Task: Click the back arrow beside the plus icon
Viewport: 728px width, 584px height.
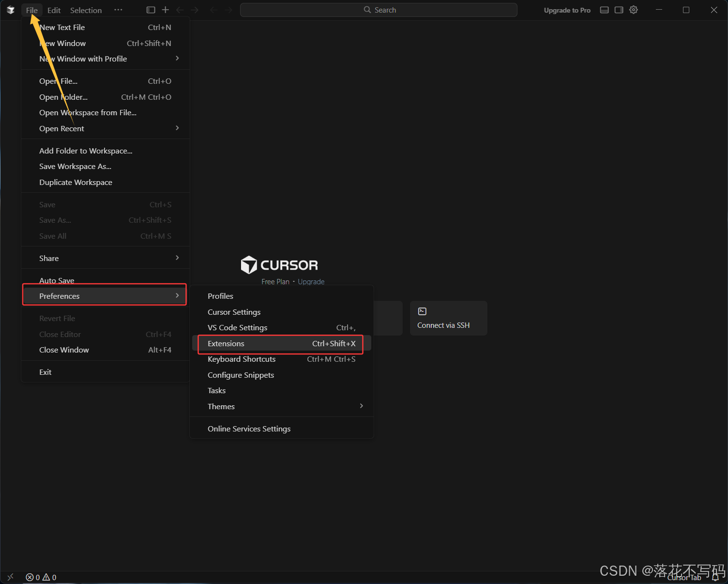Action: coord(180,10)
